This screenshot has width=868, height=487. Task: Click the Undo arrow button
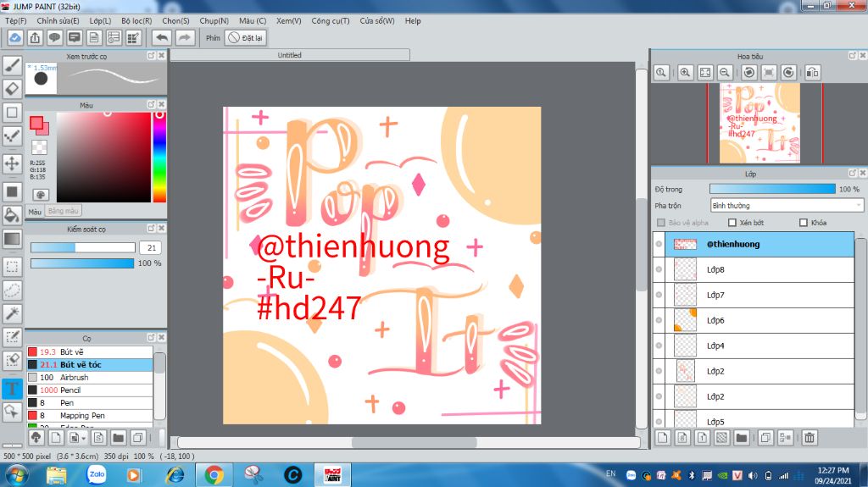(162, 37)
